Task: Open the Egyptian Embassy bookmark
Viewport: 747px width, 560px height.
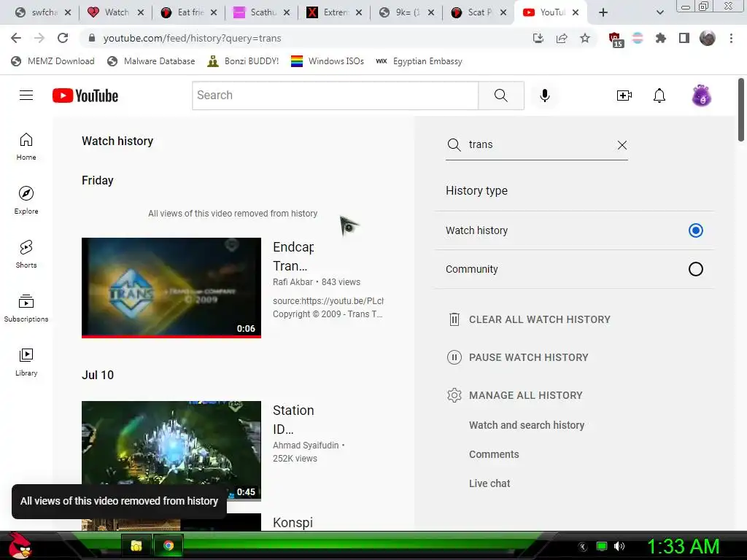Action: 419,61
